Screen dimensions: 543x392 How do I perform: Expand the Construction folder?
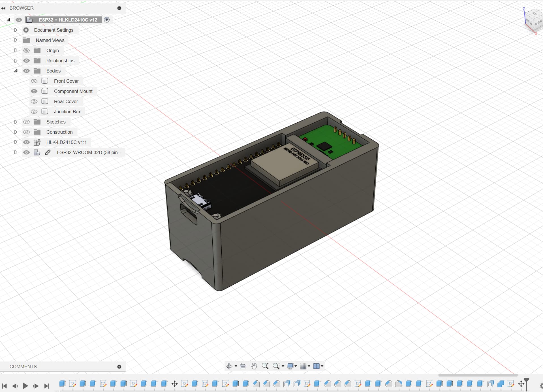[x=16, y=132]
